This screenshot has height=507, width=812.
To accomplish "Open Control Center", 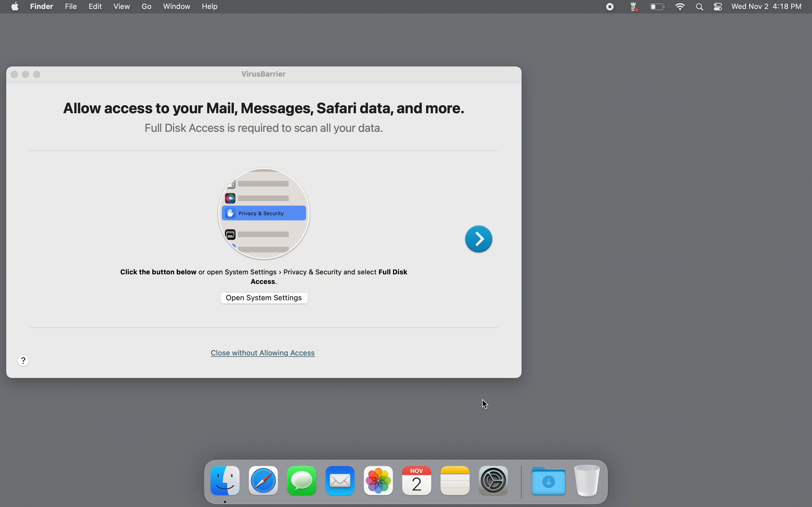I will pyautogui.click(x=718, y=6).
